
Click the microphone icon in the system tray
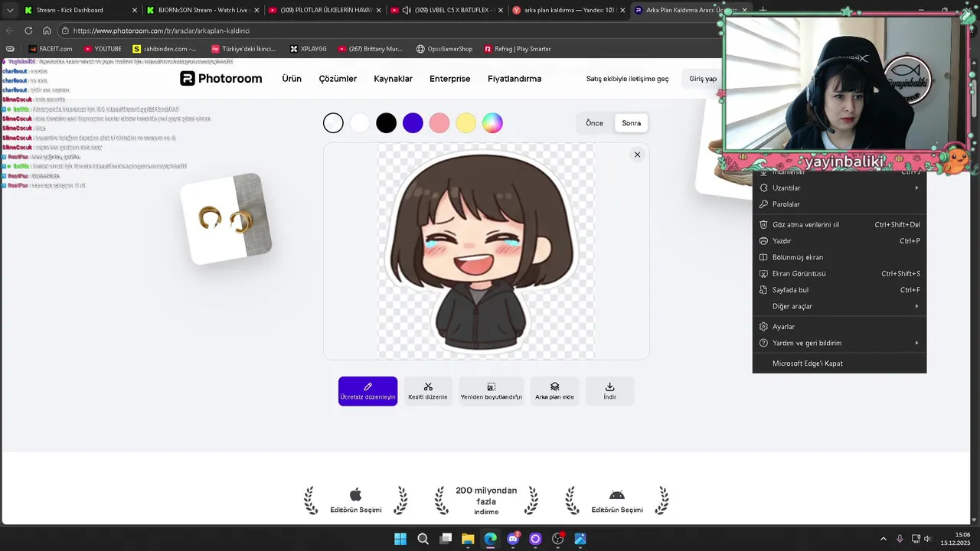tap(900, 539)
